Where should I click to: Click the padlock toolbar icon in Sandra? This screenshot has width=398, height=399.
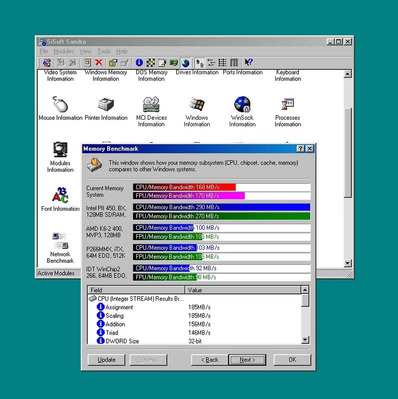tap(113, 62)
